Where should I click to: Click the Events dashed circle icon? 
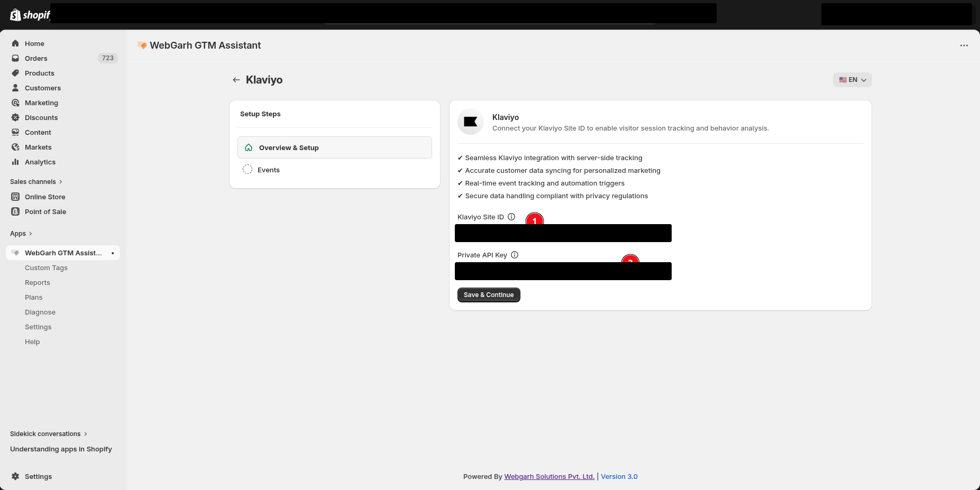pyautogui.click(x=248, y=170)
